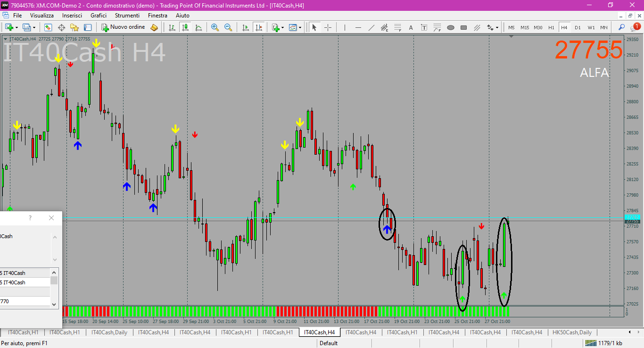Screen dimensions: 644x348
Task: Expand the arrows objects dropdown arrow
Action: pyautogui.click(x=497, y=27)
